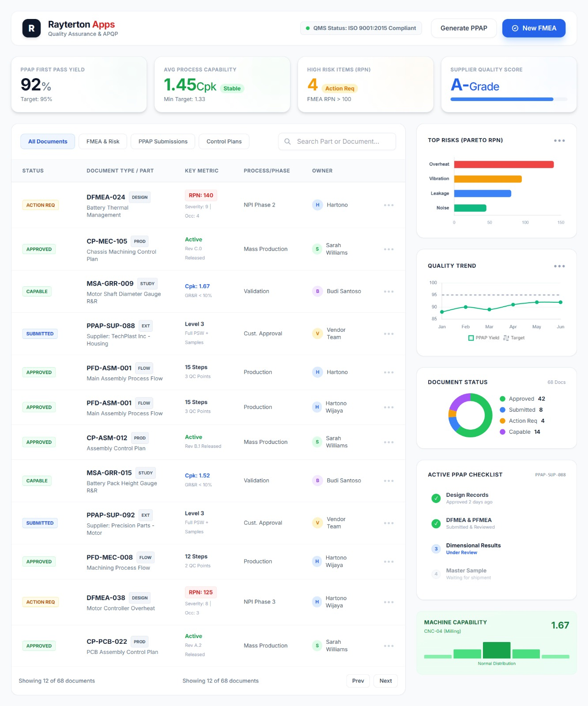The height and width of the screenshot is (706, 588).
Task: Switch to the FMEA & Risk tab
Action: 103,142
